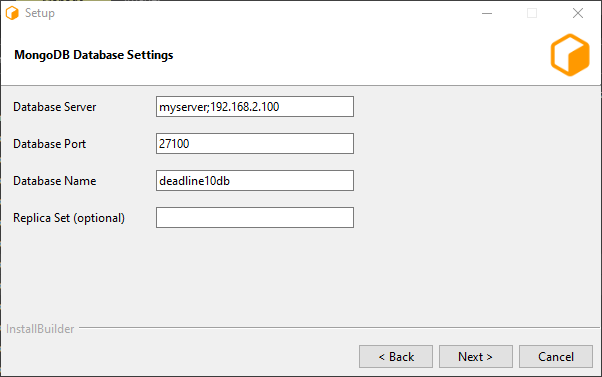Minimize the Setup window
Viewport: 602px width, 377px height.
(x=487, y=13)
